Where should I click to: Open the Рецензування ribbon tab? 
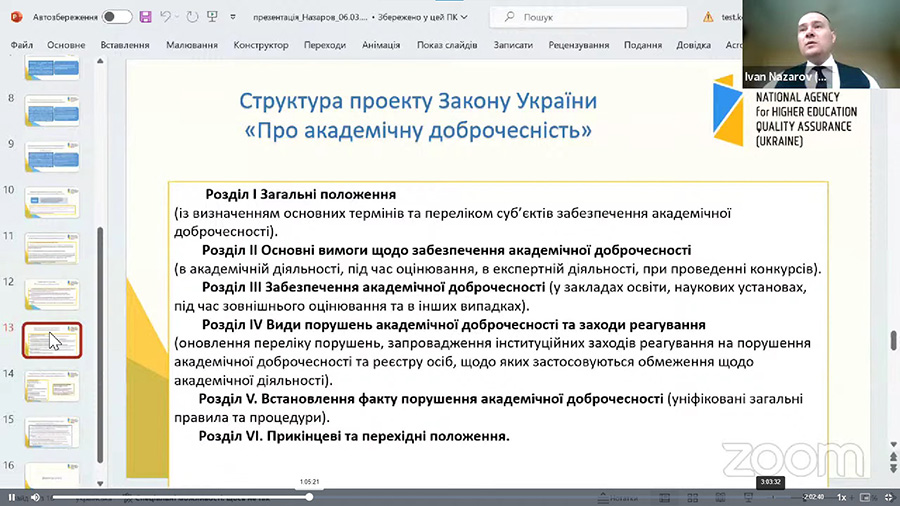click(x=578, y=45)
